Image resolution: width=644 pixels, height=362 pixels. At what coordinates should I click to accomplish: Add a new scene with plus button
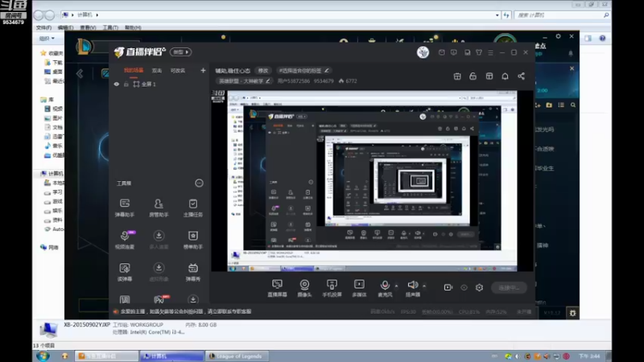coord(203,71)
